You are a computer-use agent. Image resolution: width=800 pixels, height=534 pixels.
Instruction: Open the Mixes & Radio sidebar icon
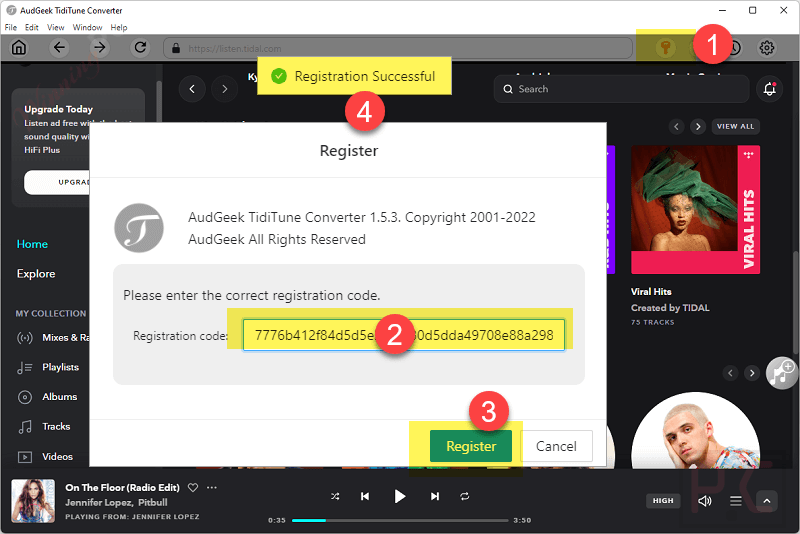[24, 338]
